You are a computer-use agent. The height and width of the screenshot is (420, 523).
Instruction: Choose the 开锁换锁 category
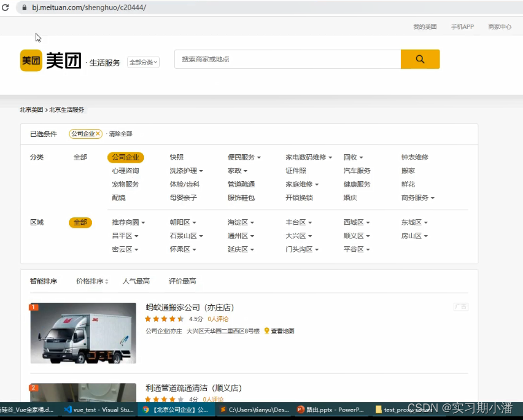pyautogui.click(x=299, y=198)
